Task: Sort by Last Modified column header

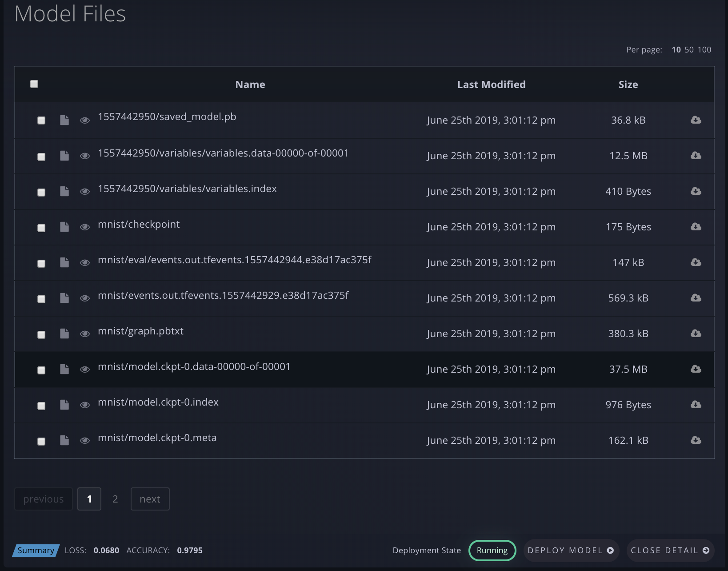Action: pos(492,84)
